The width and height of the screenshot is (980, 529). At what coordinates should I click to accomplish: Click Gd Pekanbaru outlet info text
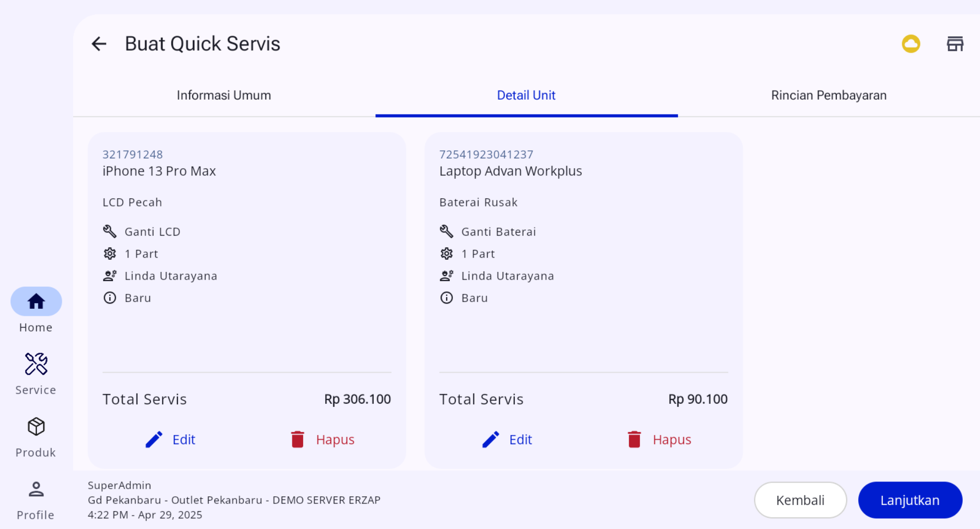pyautogui.click(x=234, y=500)
